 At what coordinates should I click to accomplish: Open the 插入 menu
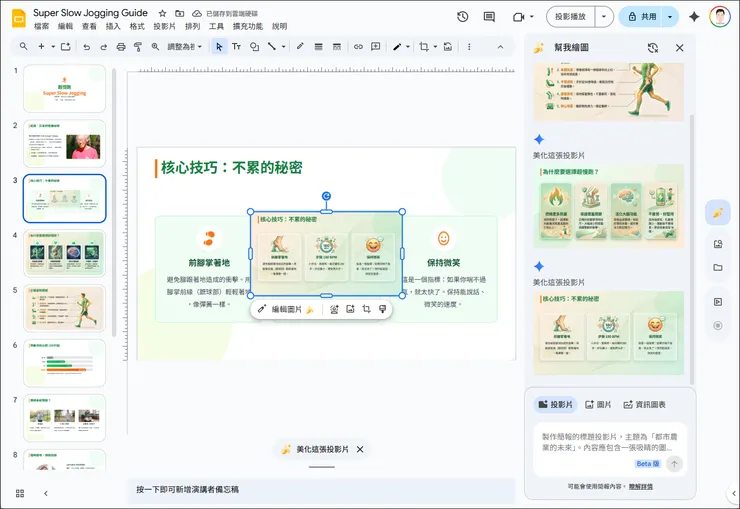click(113, 26)
